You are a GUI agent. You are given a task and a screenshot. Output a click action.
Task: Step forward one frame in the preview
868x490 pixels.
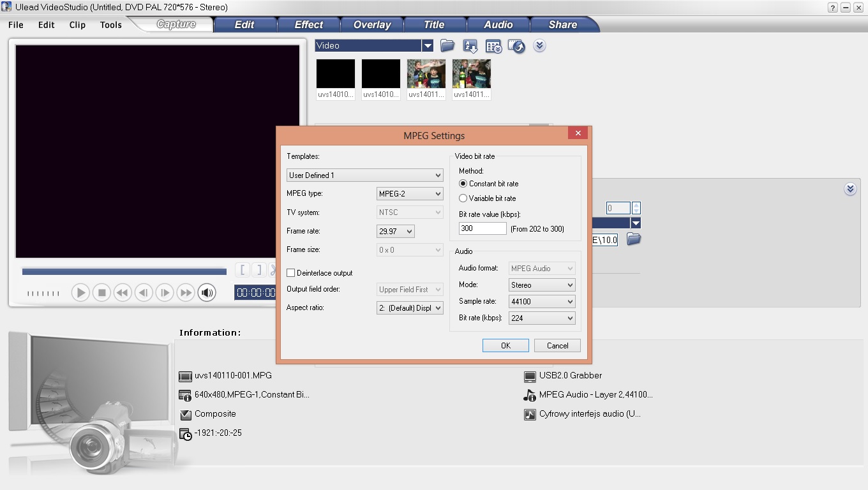pyautogui.click(x=165, y=293)
